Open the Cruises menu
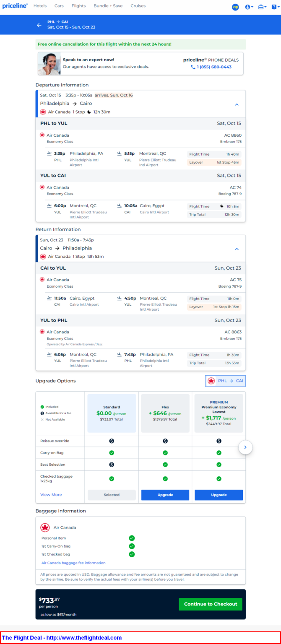 pos(138,6)
